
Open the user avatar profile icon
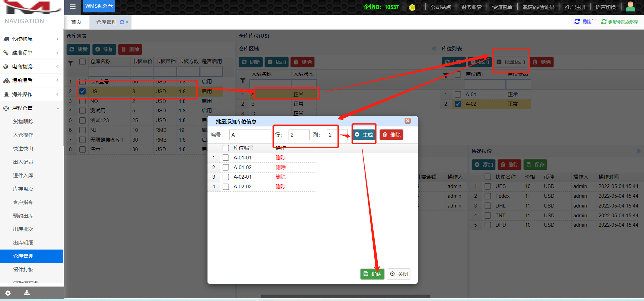click(x=630, y=7)
